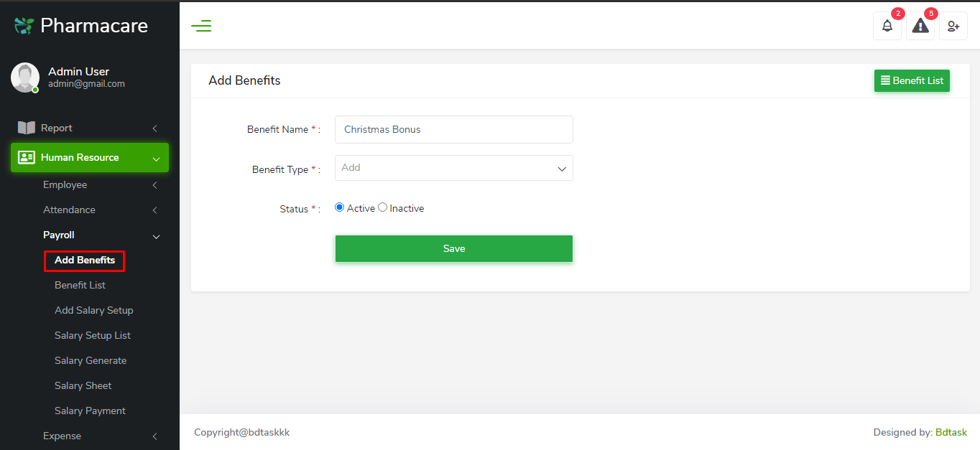Image resolution: width=980 pixels, height=450 pixels.
Task: Click the Human Resource ID card icon
Action: pyautogui.click(x=27, y=157)
